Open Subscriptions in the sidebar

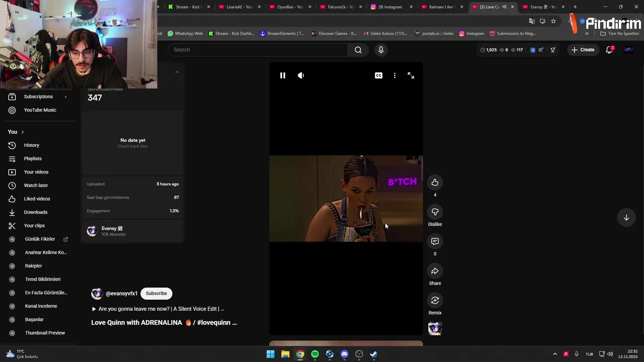(x=38, y=97)
